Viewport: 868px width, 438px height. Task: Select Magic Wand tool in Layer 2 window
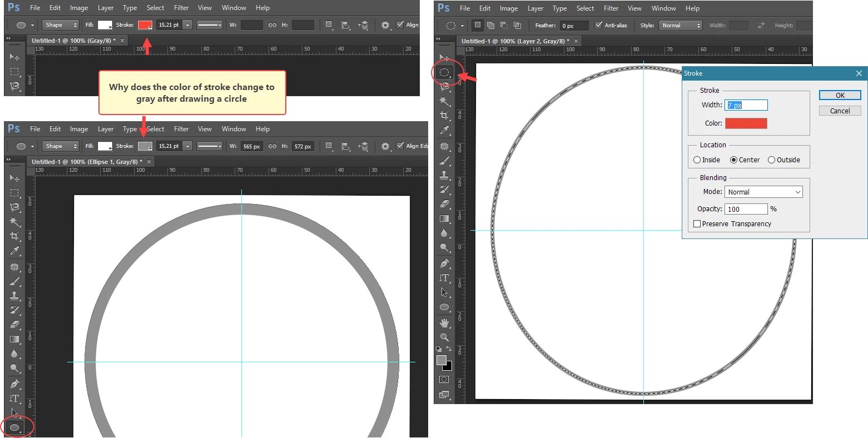coord(444,101)
